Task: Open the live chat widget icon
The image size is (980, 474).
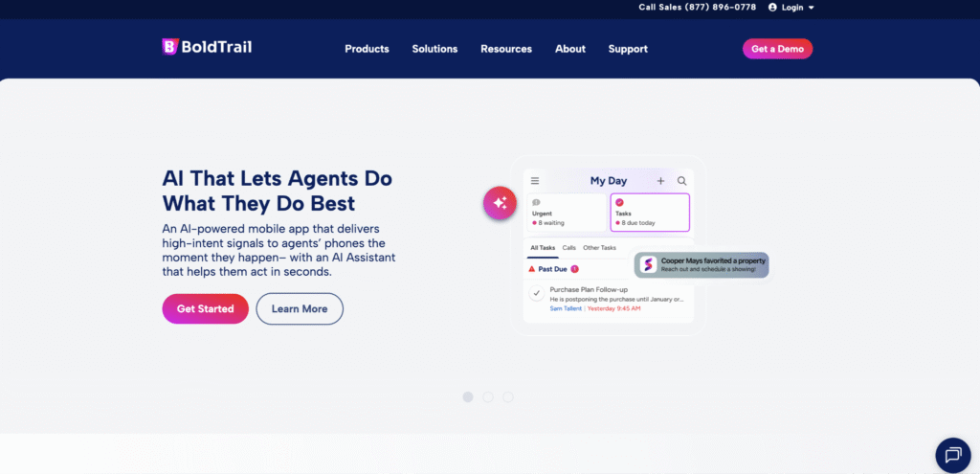Action: point(952,455)
